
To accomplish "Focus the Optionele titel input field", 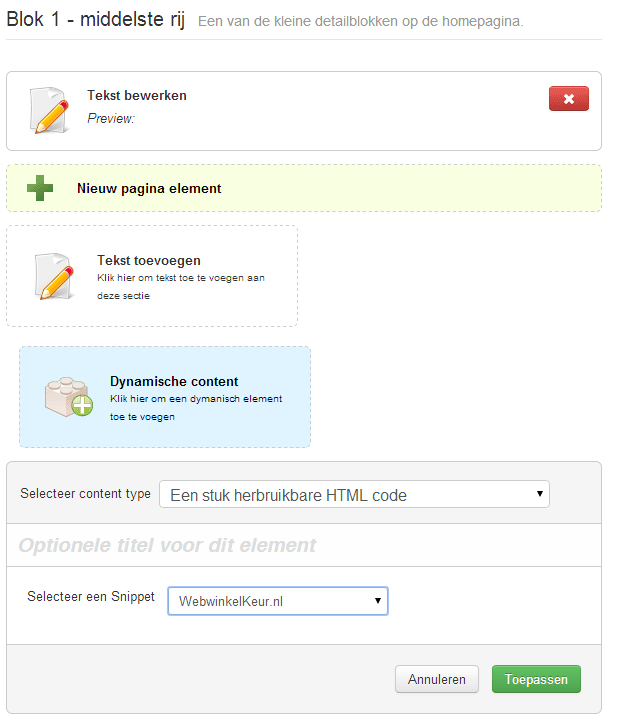I will click(303, 545).
